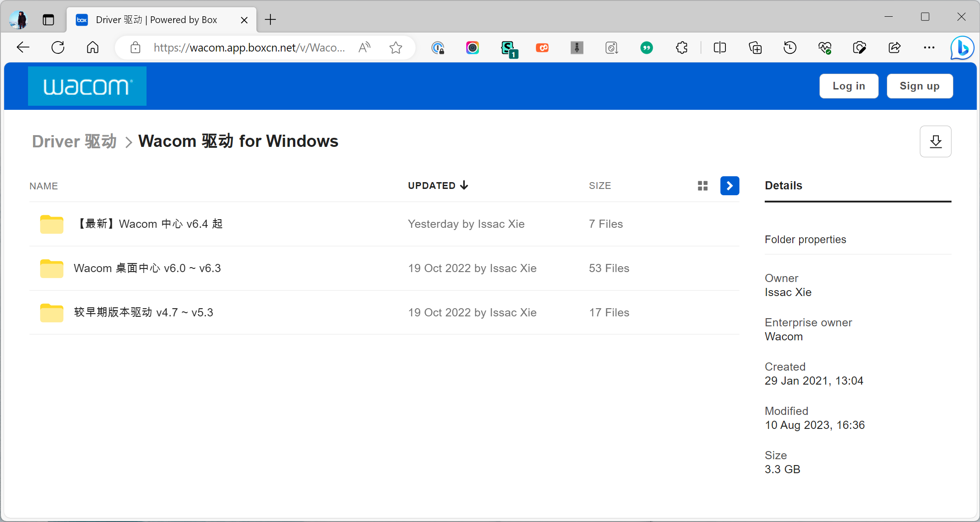
Task: Toggle the split screen view
Action: 720,47
